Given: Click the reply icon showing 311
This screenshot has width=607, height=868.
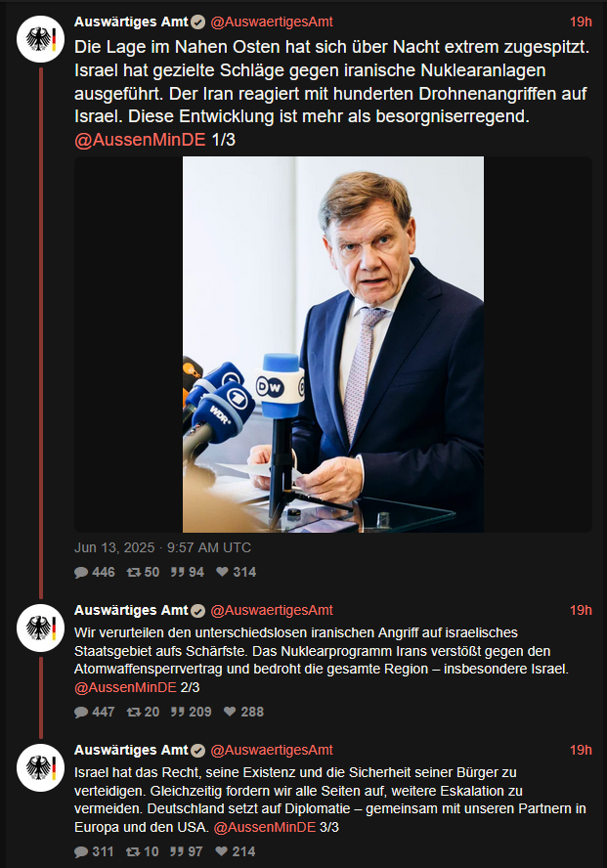Looking at the screenshot, I should [81, 851].
